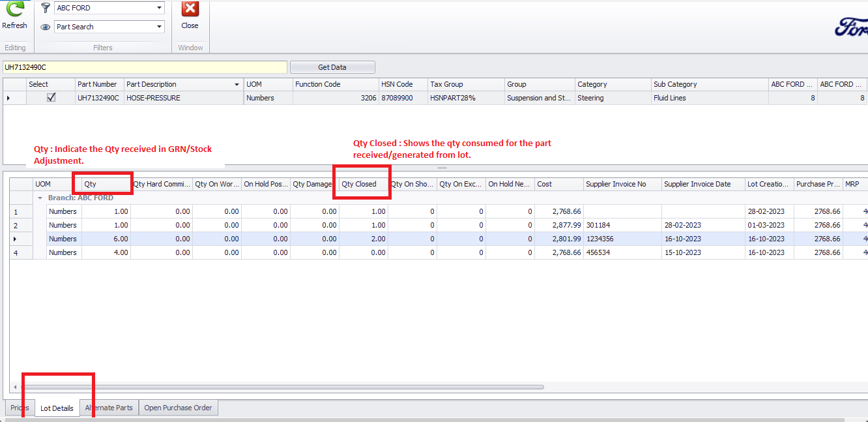The image size is (868, 422).
Task: Click the funnel filter icon
Action: pyautogui.click(x=46, y=8)
